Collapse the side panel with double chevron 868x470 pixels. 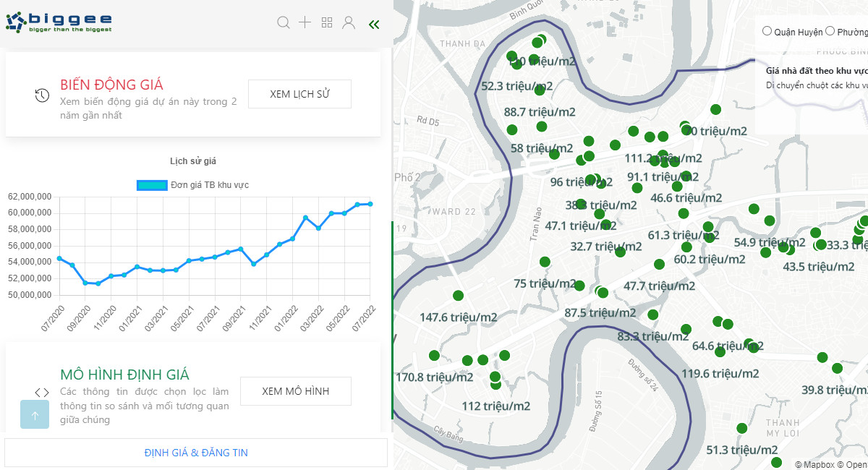click(x=374, y=25)
